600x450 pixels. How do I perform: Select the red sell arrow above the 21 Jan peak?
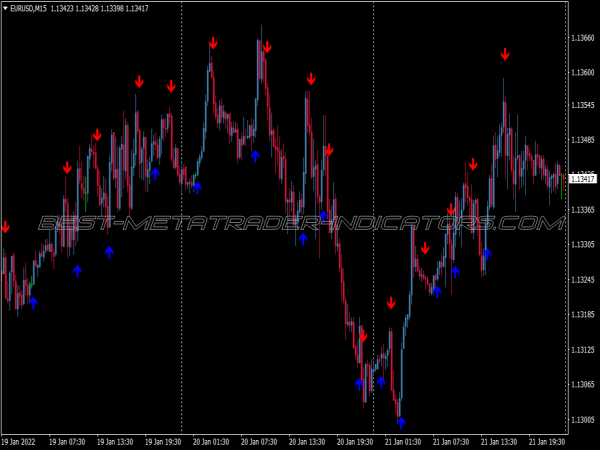(x=505, y=54)
